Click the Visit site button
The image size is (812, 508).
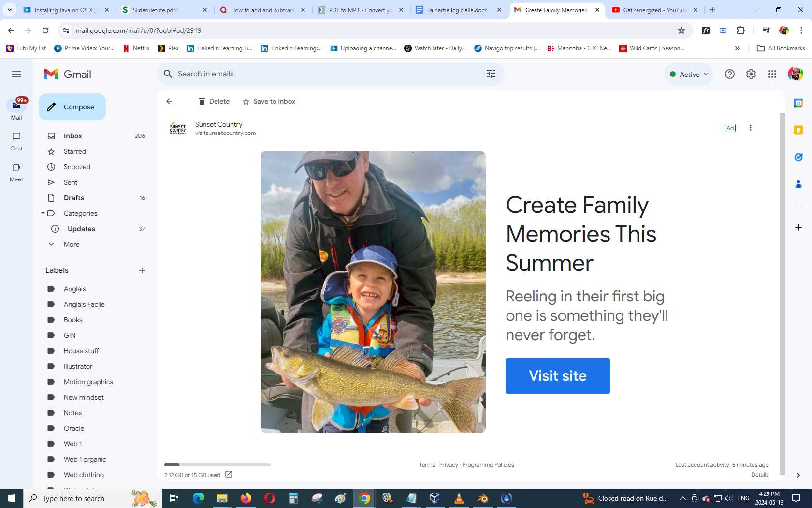click(x=557, y=376)
